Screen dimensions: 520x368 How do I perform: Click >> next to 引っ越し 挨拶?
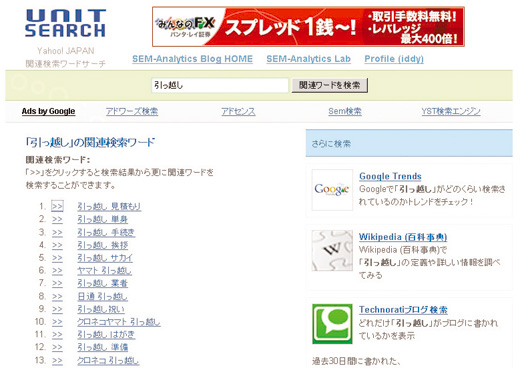(57, 245)
